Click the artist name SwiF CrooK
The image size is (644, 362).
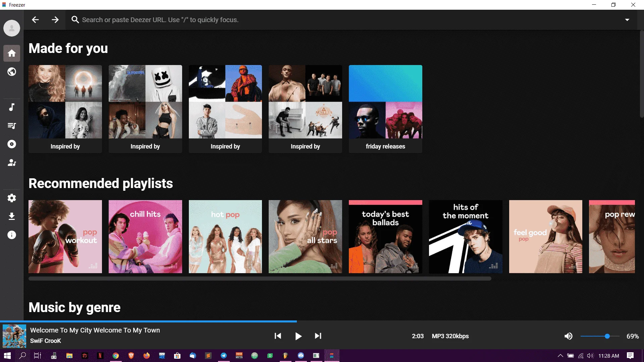coord(46,341)
